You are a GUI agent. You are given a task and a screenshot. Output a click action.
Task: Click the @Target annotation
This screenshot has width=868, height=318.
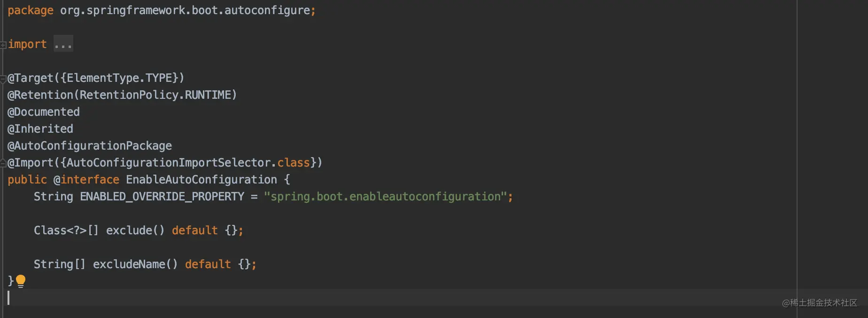(x=30, y=78)
